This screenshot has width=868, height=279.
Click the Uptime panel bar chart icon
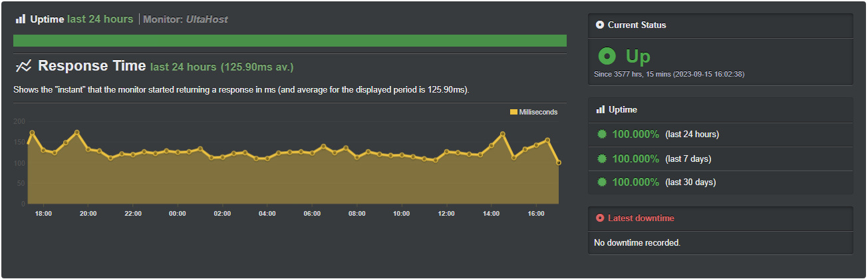pos(601,109)
